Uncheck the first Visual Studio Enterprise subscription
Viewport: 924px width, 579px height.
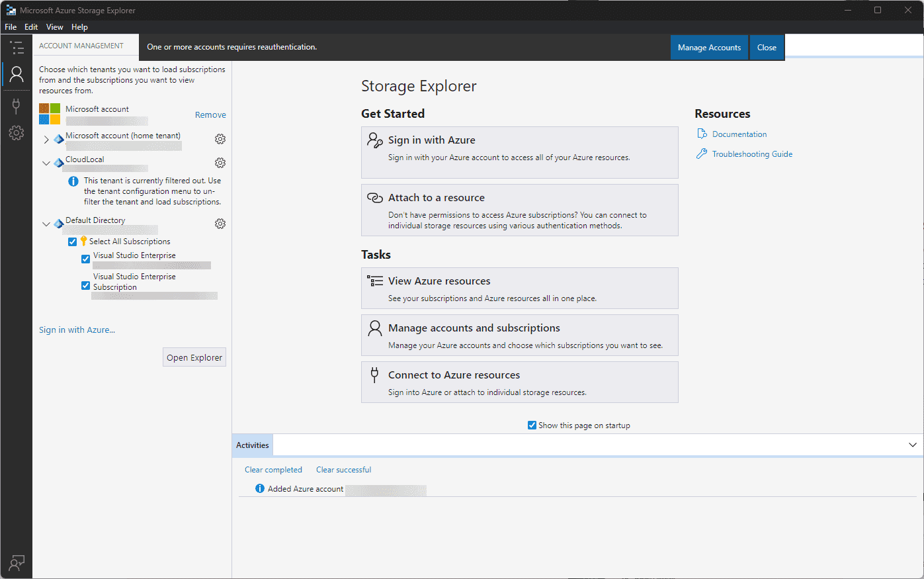[x=85, y=259]
